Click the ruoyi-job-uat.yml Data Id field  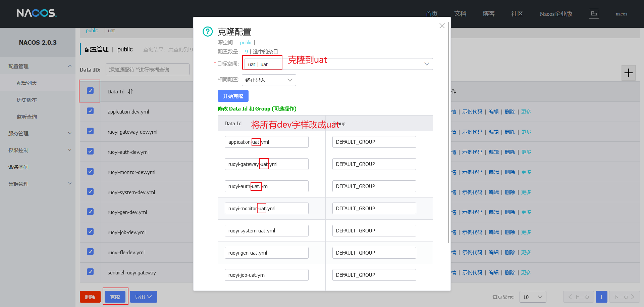[267, 275]
